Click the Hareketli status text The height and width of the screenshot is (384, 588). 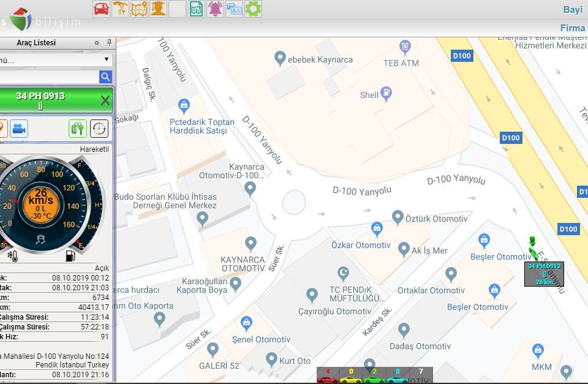click(x=94, y=149)
